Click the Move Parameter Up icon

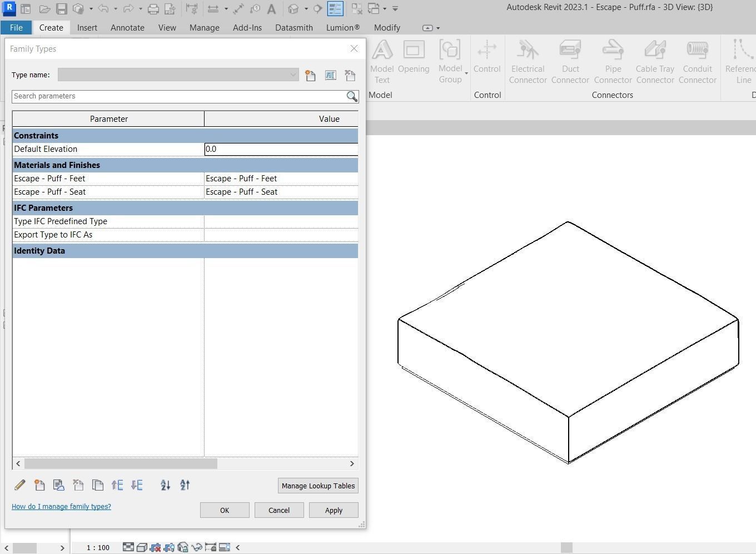tap(117, 485)
